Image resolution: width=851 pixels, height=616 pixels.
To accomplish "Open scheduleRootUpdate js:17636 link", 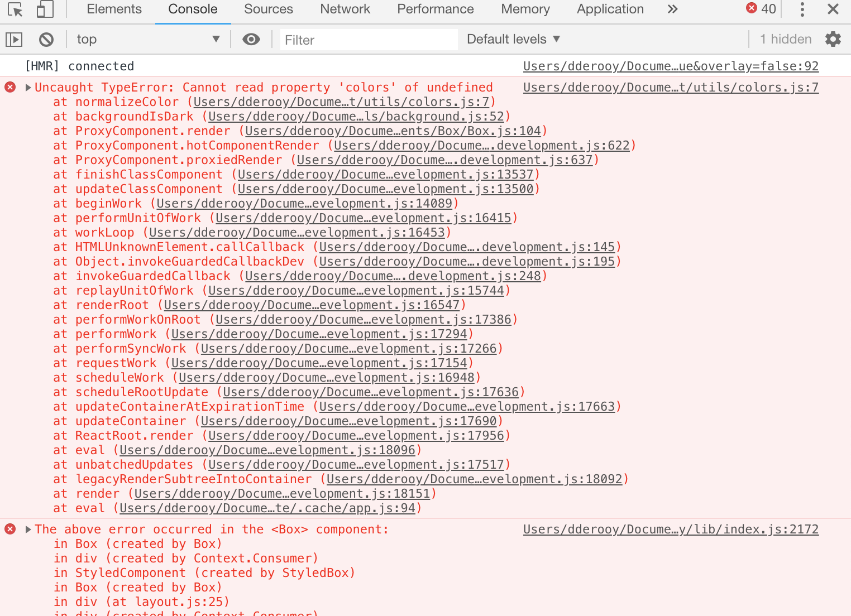I will (x=371, y=392).
